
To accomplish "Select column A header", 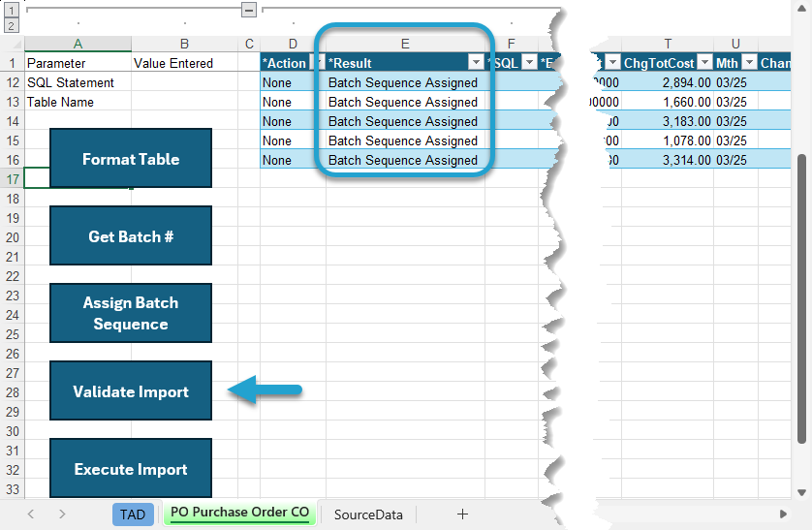I will [78, 44].
